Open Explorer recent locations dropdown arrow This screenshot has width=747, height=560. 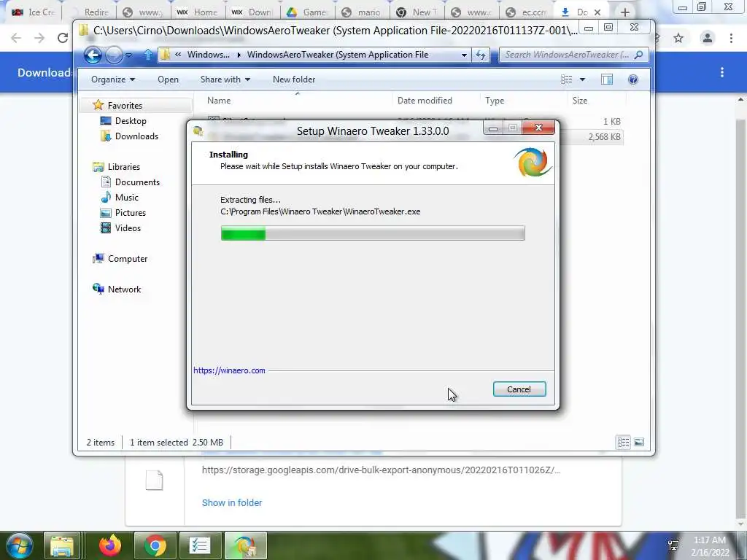tap(128, 55)
